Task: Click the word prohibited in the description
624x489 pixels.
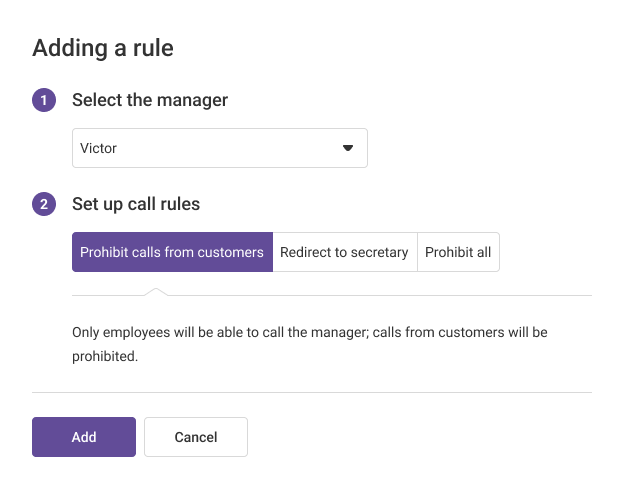Action: [104, 356]
